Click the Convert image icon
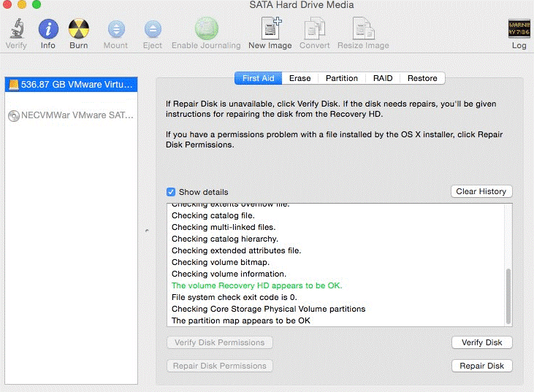534x392 pixels. [314, 28]
